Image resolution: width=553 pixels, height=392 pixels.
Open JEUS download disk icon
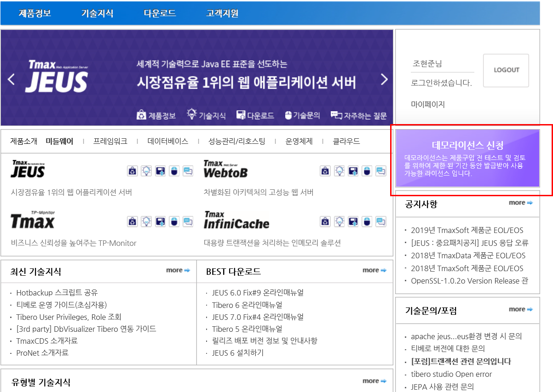(160, 171)
